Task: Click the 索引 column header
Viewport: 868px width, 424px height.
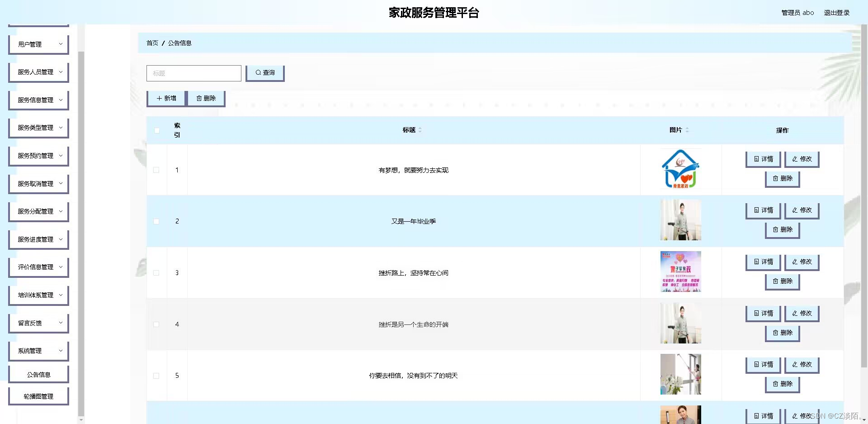Action: pyautogui.click(x=177, y=130)
